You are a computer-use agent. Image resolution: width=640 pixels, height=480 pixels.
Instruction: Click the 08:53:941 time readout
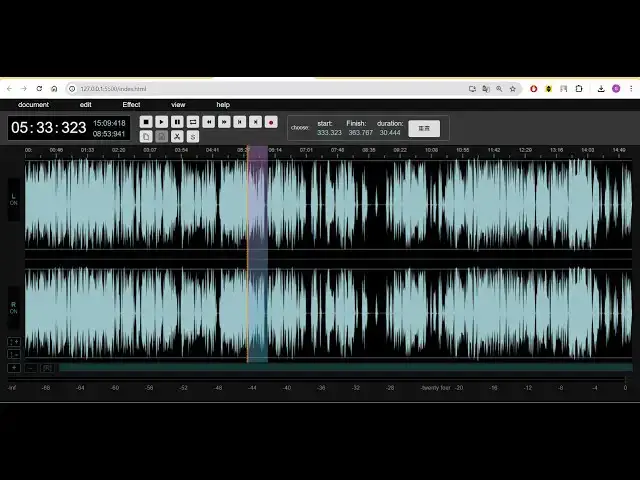(x=109, y=134)
